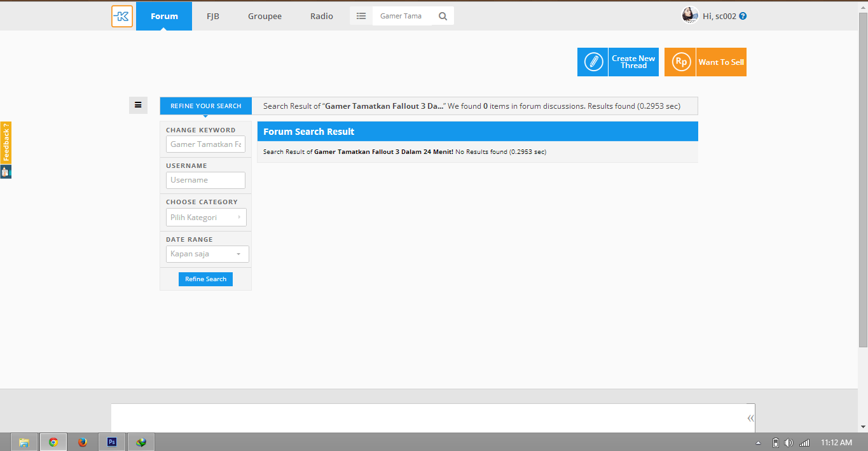The height and width of the screenshot is (451, 868).
Task: Click the battery icon in system tray
Action: click(775, 443)
